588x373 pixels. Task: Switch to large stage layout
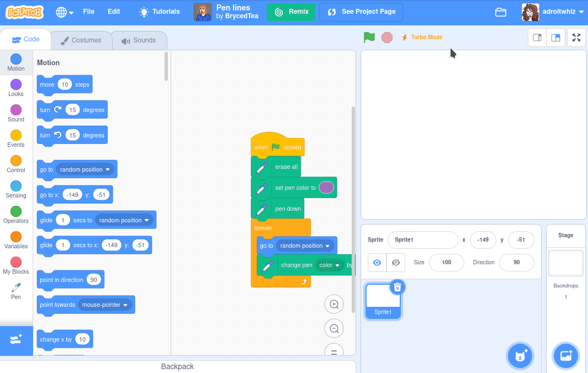(x=556, y=38)
